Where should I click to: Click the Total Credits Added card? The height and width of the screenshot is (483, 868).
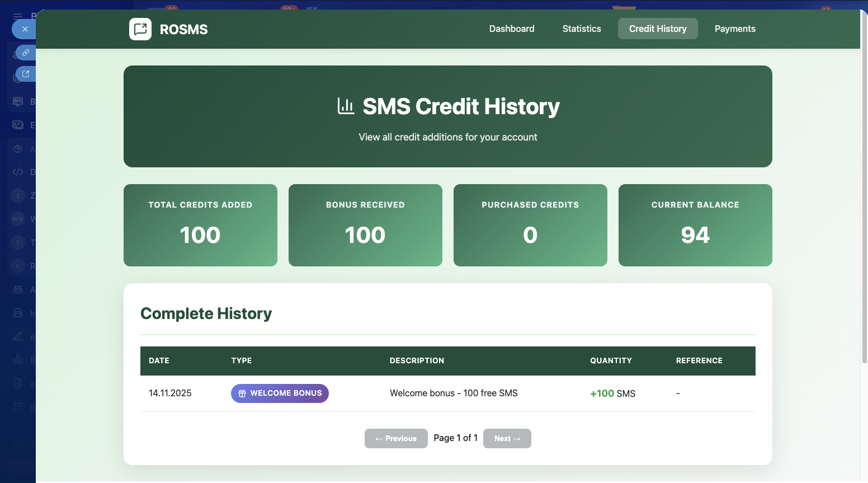[x=200, y=225]
